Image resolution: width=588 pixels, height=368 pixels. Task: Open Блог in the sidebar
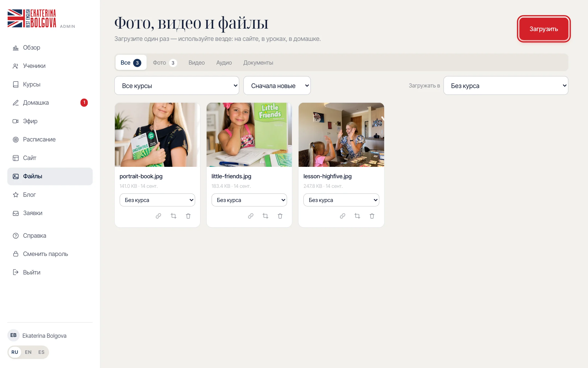pyautogui.click(x=50, y=195)
